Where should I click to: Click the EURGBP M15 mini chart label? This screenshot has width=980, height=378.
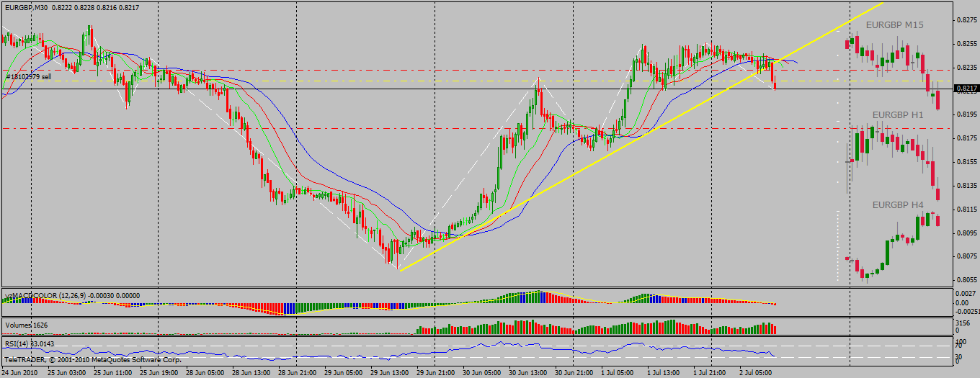(894, 24)
